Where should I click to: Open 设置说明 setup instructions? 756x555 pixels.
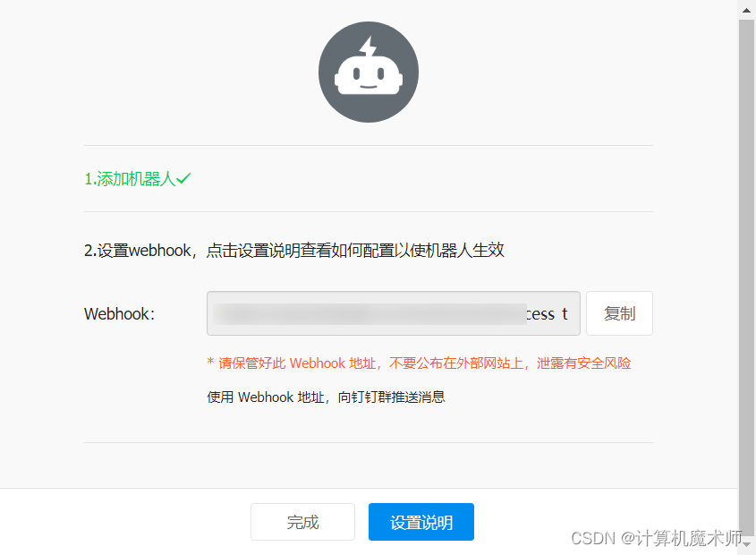point(421,522)
